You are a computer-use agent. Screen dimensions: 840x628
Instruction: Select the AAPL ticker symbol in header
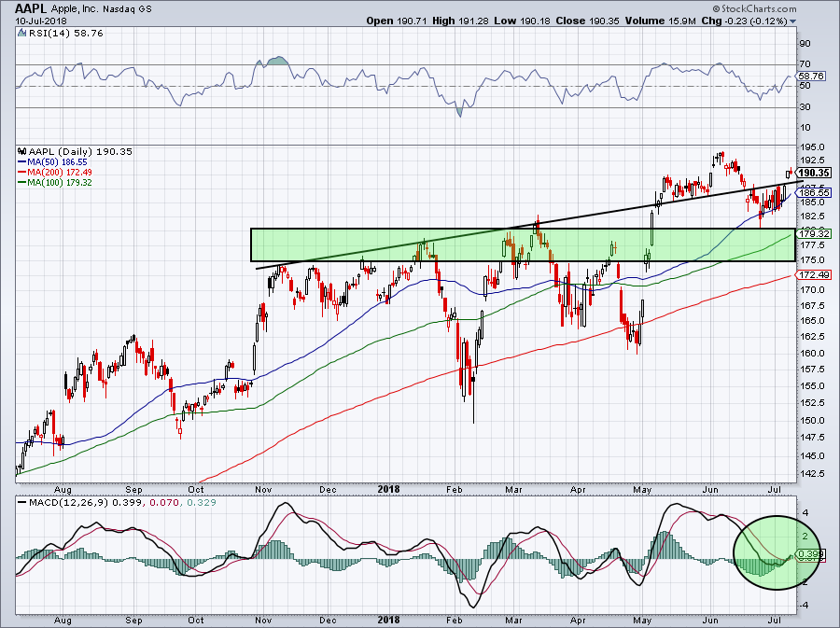click(31, 8)
